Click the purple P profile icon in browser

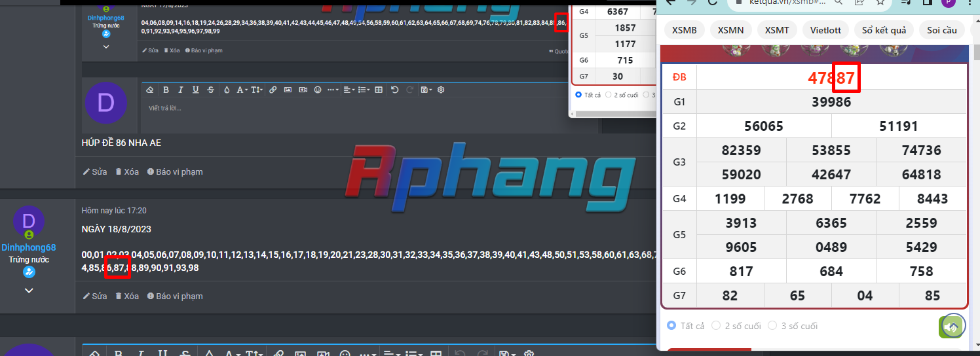949,2
